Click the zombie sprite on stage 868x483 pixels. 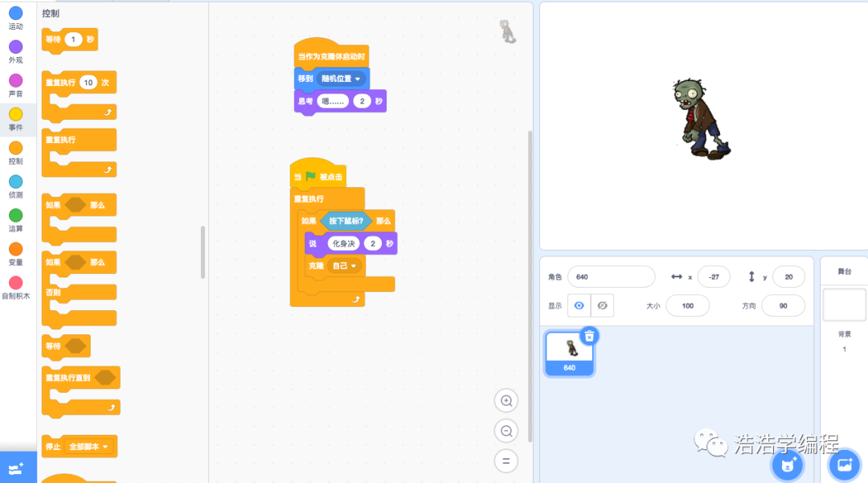point(700,118)
